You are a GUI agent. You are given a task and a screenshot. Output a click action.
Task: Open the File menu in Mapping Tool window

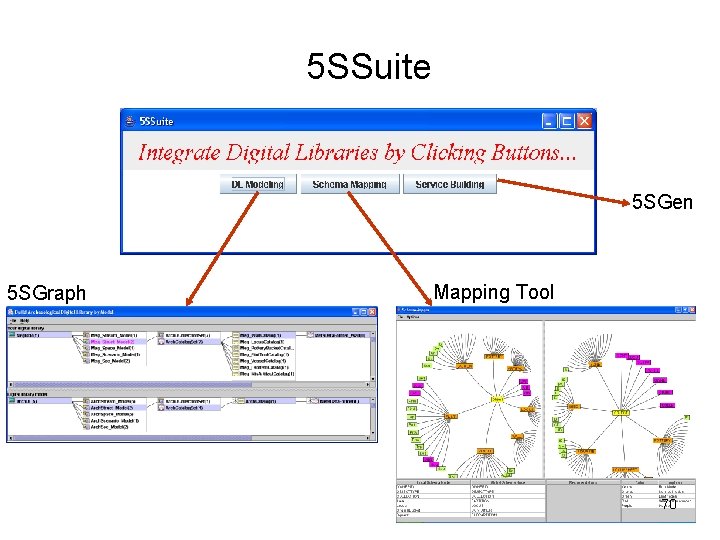pyautogui.click(x=400, y=317)
